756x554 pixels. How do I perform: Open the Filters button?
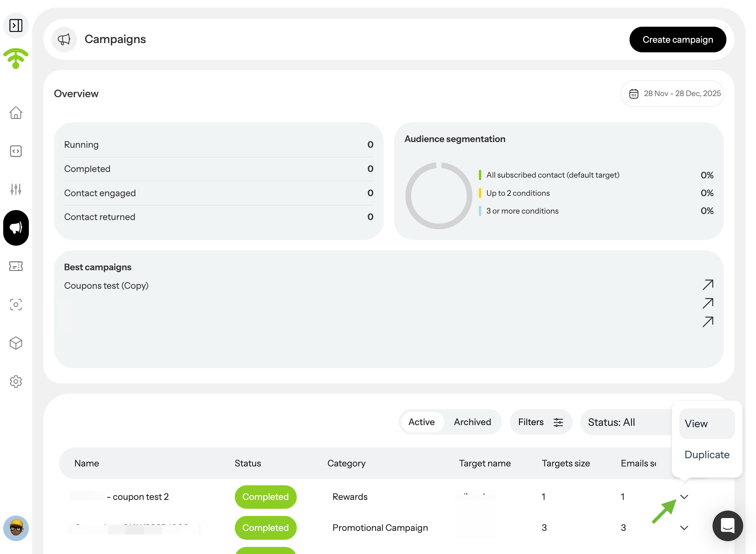[x=541, y=422]
